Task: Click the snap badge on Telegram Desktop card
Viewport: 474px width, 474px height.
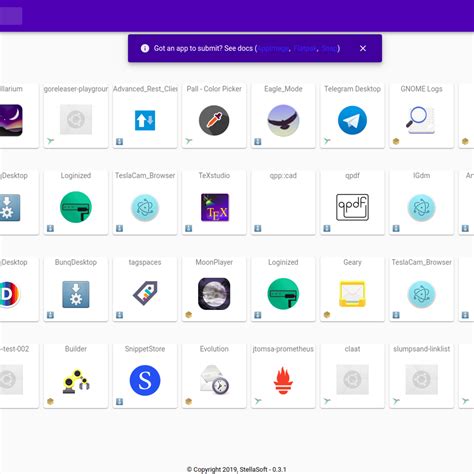Action: [x=327, y=141]
